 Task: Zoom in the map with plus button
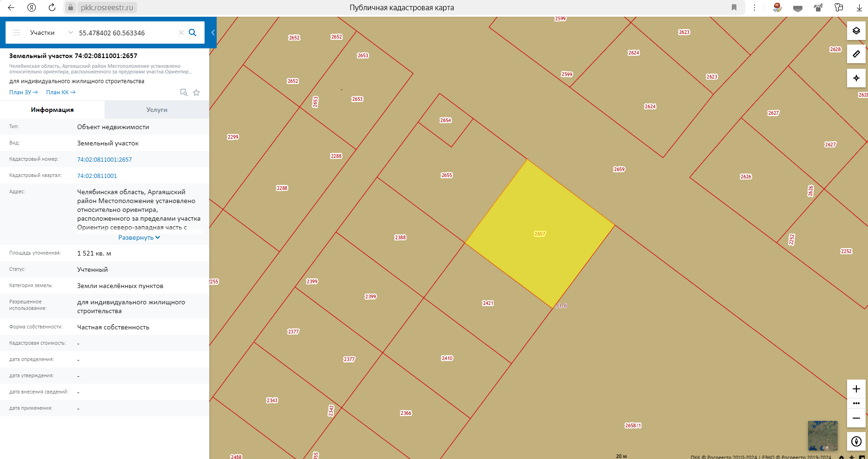pyautogui.click(x=856, y=389)
